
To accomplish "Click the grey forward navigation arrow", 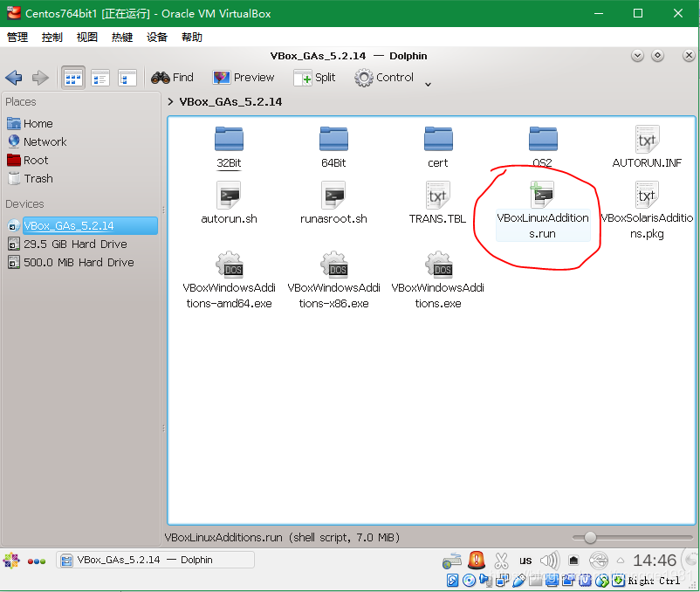I will pyautogui.click(x=40, y=78).
